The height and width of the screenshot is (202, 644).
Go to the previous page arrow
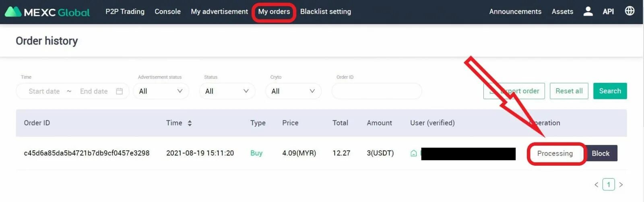coord(596,185)
